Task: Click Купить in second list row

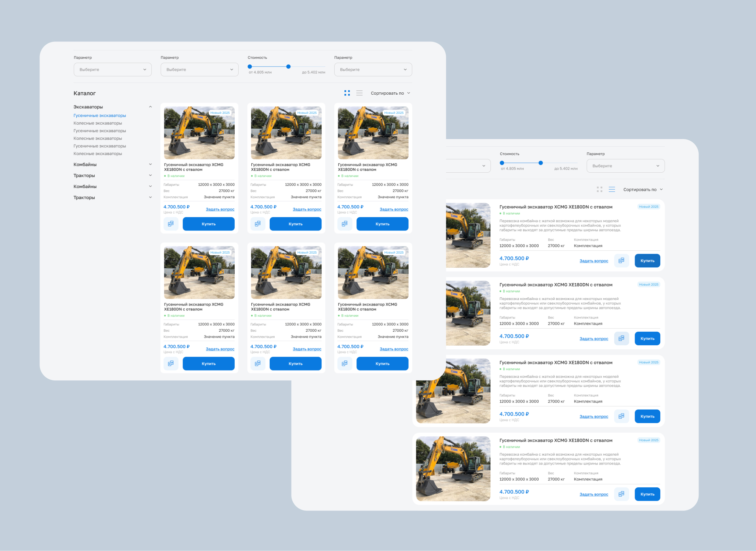Action: pos(647,338)
